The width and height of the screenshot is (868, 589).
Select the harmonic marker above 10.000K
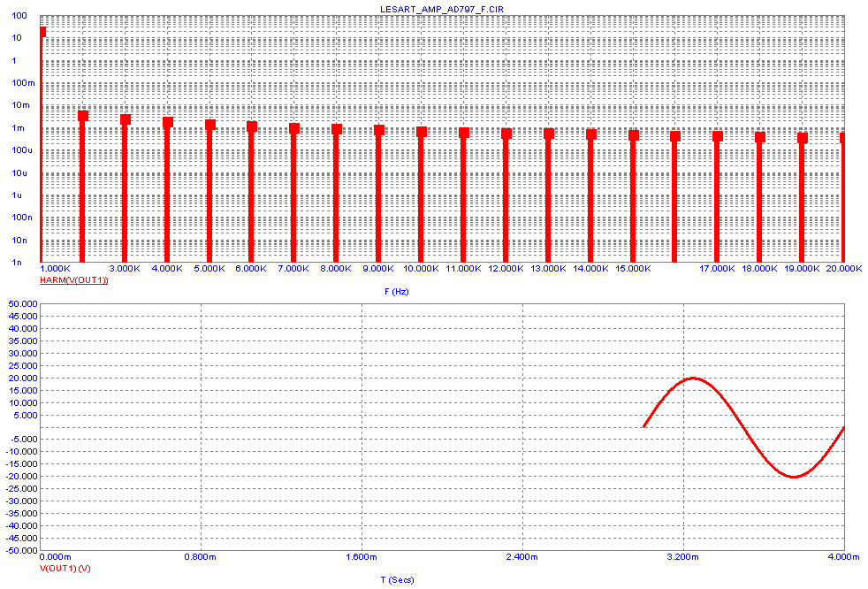tap(422, 131)
